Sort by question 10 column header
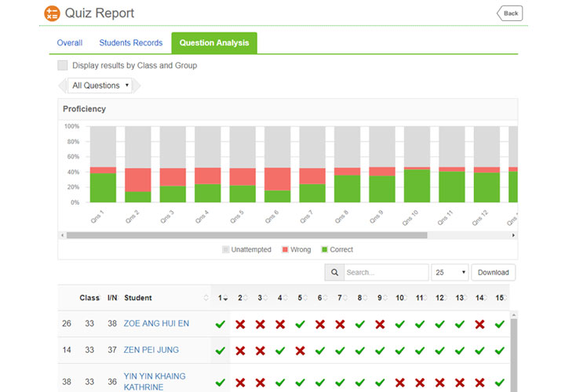Image resolution: width=565 pixels, height=392 pixels. (x=400, y=298)
